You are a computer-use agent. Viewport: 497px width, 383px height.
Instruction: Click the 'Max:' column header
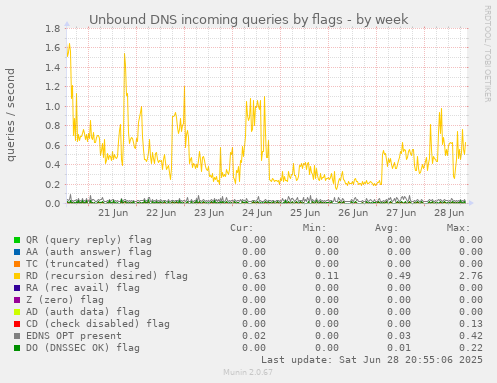coord(458,228)
